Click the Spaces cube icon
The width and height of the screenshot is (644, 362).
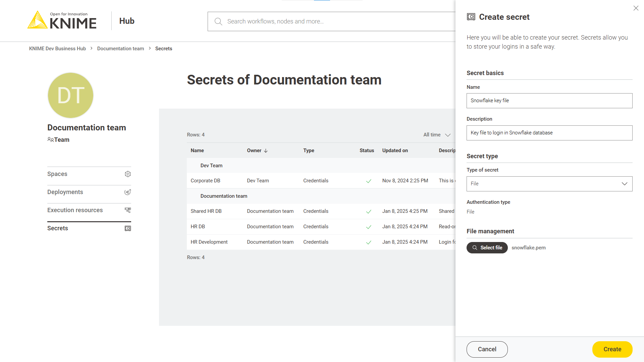click(128, 174)
